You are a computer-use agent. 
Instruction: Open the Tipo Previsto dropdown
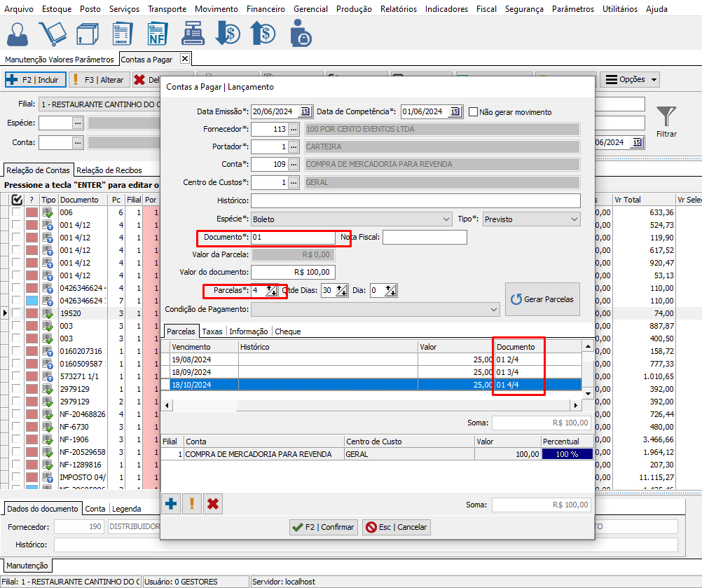[574, 219]
